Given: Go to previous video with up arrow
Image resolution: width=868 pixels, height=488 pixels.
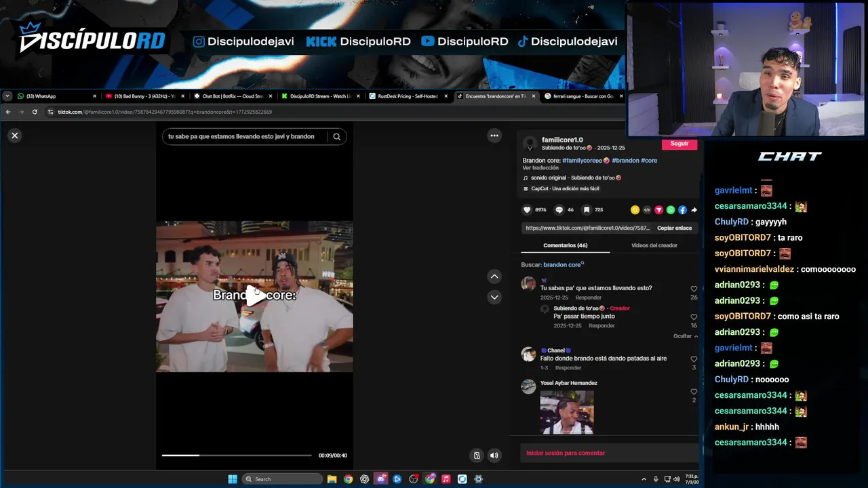Looking at the screenshot, I should [494, 277].
